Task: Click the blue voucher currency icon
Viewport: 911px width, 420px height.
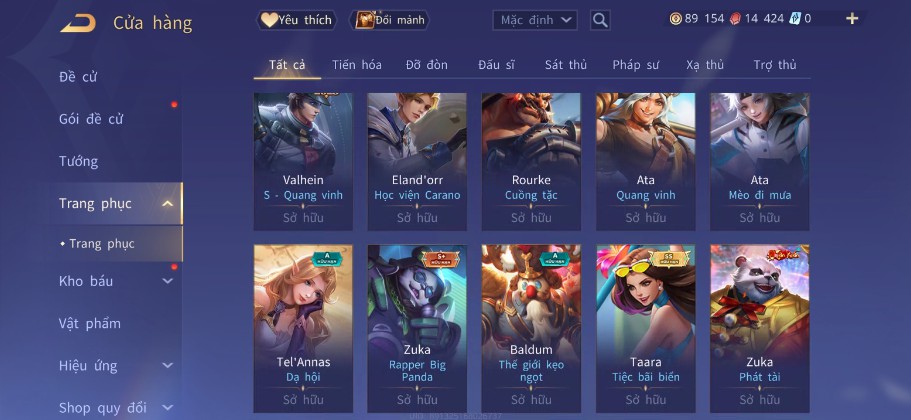Action: click(x=794, y=19)
